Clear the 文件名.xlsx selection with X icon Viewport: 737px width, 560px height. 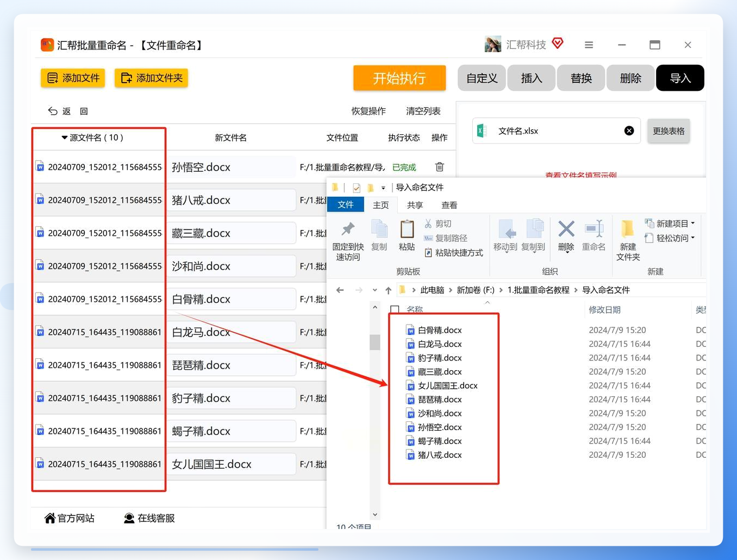[629, 130]
